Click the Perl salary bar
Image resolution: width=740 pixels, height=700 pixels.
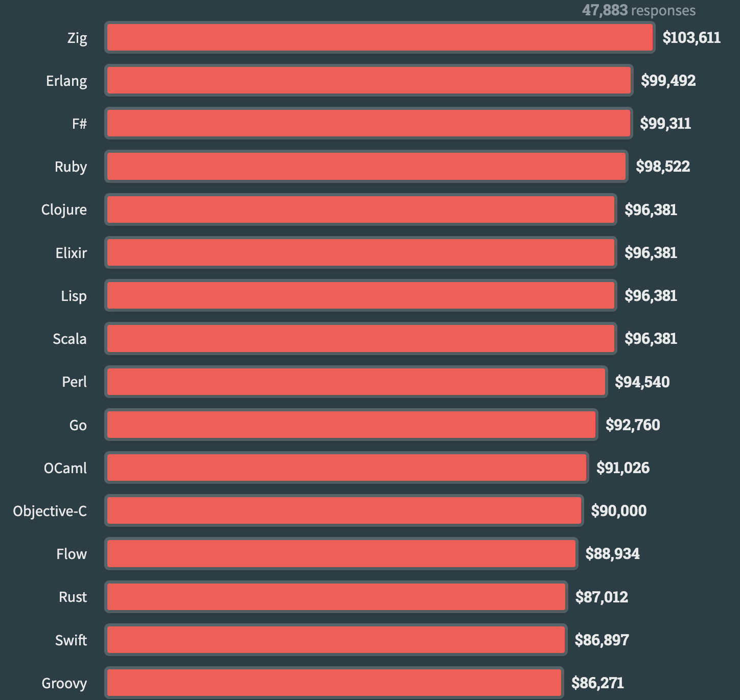tap(356, 382)
